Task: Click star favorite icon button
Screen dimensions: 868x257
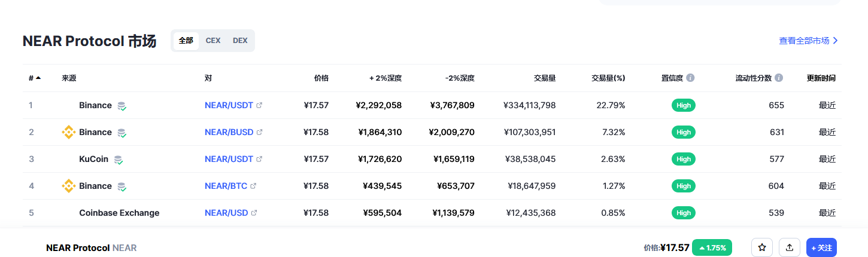Action: click(x=762, y=247)
